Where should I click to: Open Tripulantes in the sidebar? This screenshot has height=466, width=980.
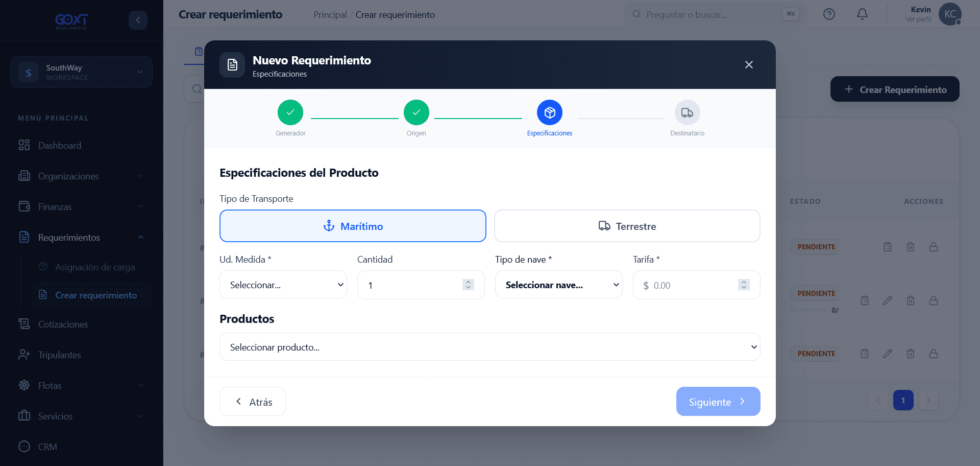(x=59, y=355)
